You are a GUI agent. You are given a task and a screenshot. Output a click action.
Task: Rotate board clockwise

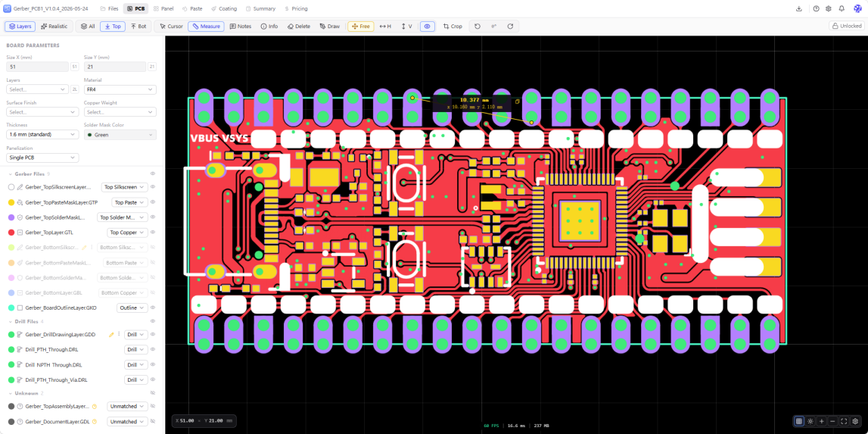pos(510,26)
